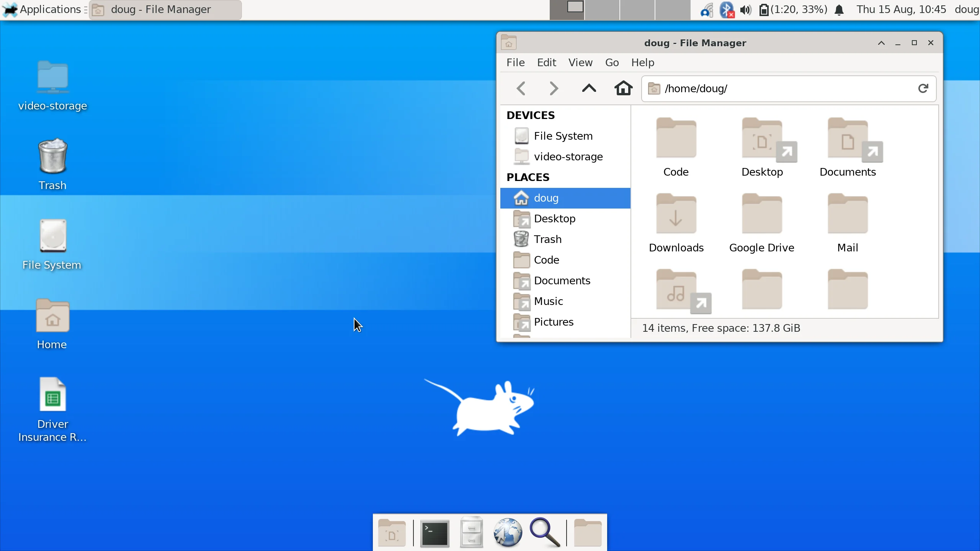The image size is (980, 551).
Task: Click the notification bell in the top panel
Action: [839, 10]
